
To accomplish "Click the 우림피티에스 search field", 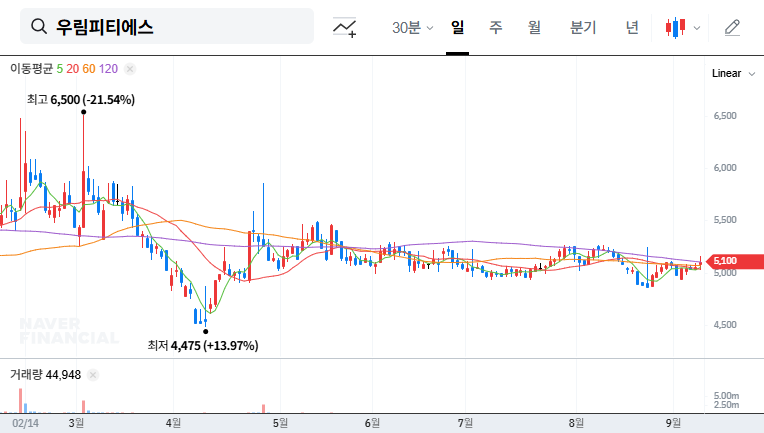I will click(x=167, y=26).
